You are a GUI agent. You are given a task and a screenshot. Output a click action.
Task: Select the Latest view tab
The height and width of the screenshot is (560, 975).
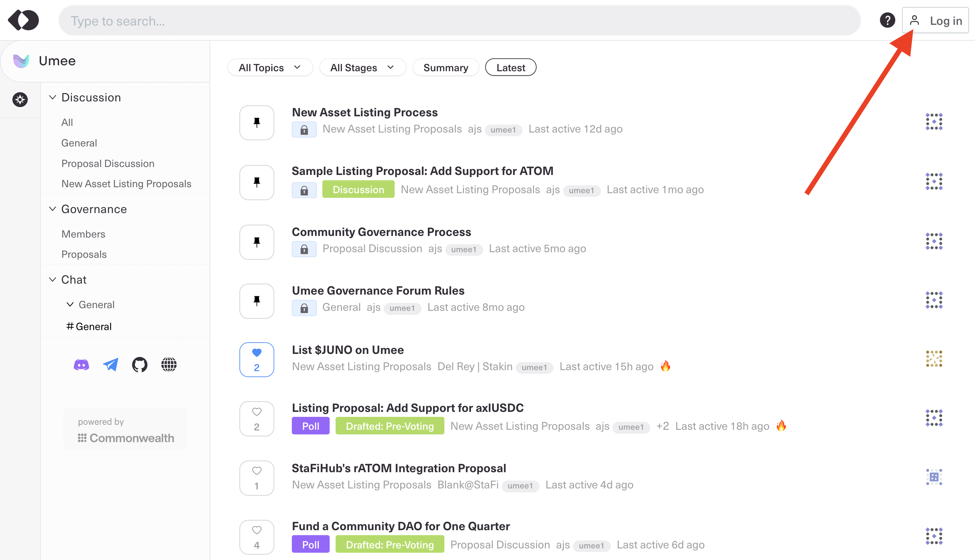(510, 68)
